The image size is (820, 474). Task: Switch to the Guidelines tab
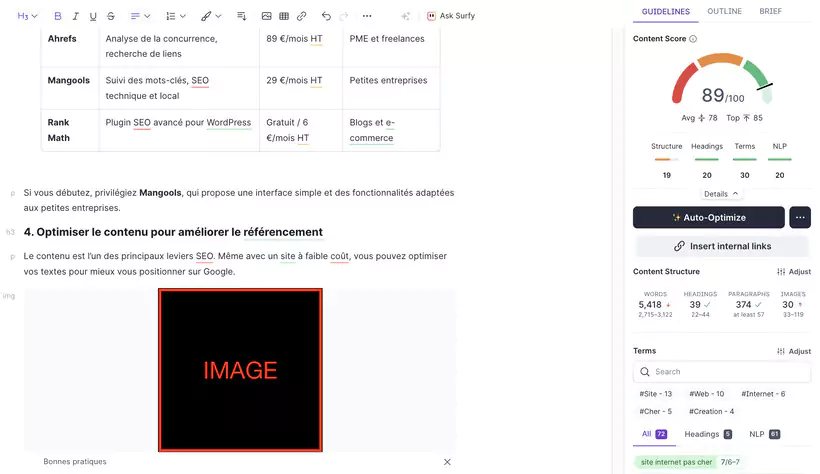click(666, 11)
